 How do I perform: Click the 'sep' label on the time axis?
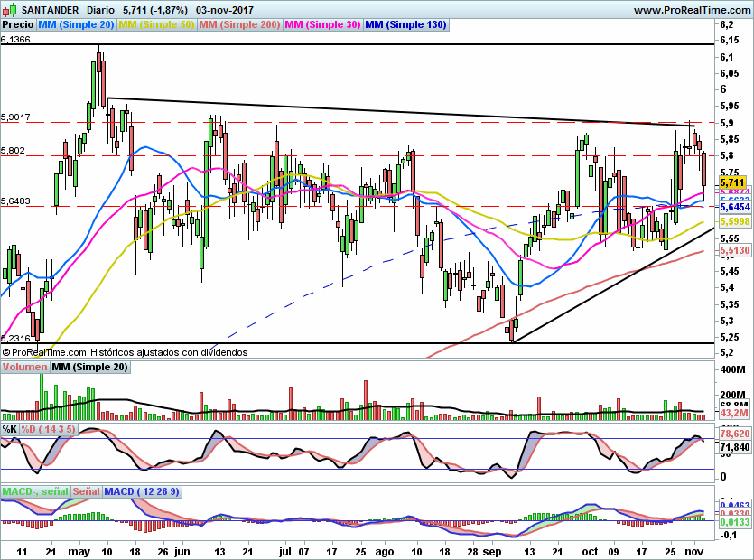(x=492, y=552)
